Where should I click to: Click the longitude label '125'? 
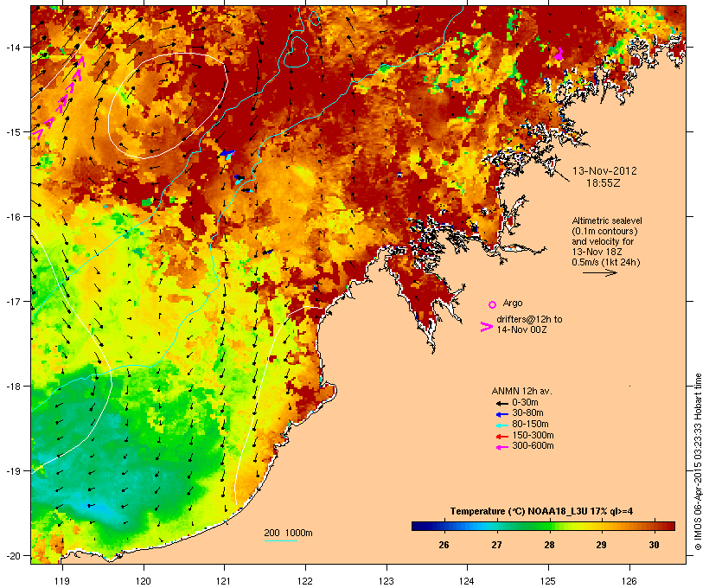[x=548, y=581]
